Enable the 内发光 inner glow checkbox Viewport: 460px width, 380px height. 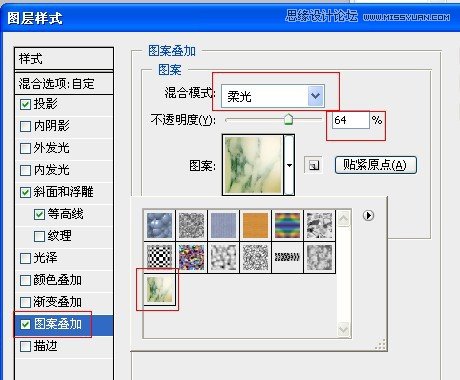(25, 170)
